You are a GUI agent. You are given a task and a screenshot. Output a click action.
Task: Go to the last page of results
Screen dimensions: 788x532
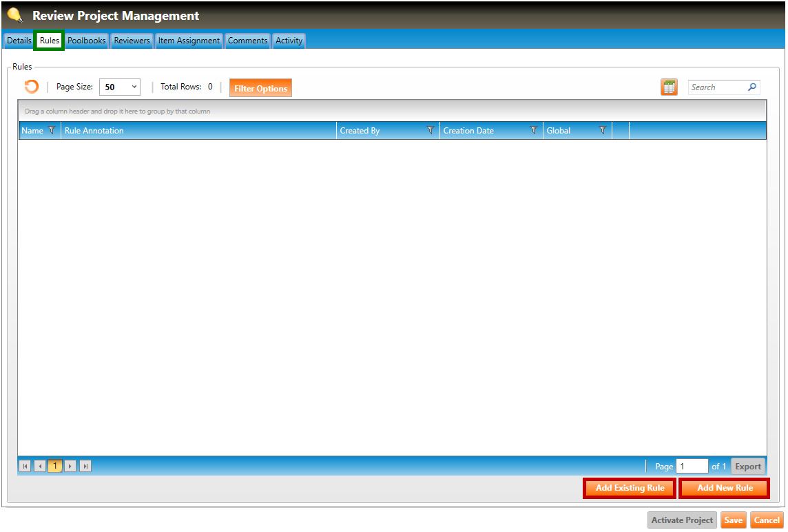86,467
